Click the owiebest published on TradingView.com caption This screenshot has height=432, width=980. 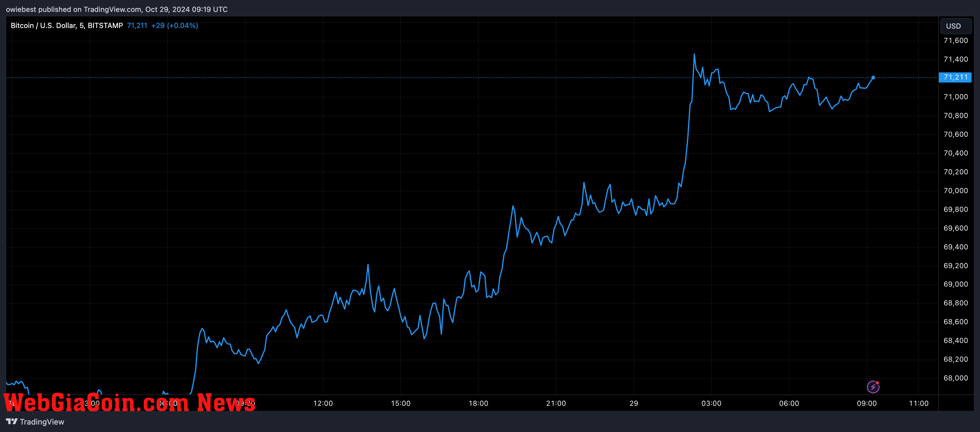click(117, 10)
